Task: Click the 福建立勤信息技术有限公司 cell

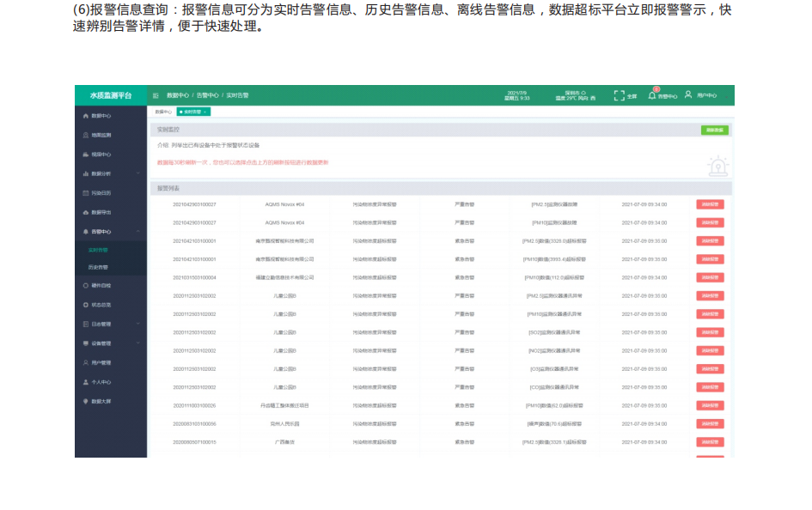Action: [x=284, y=278]
